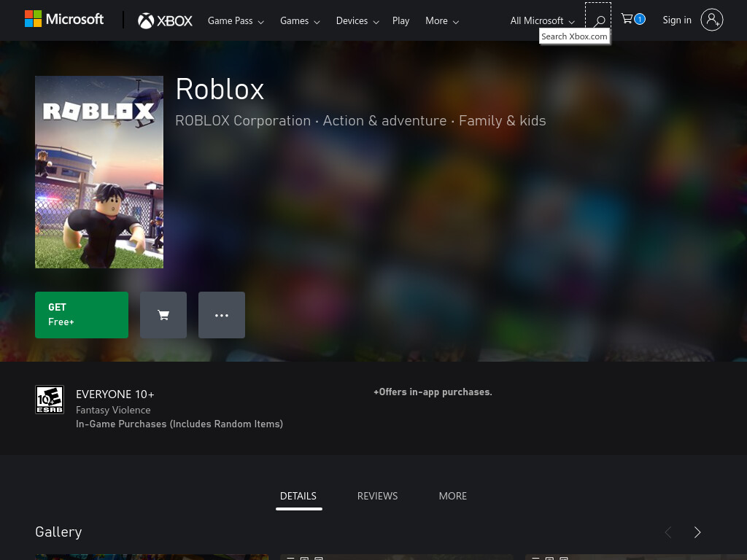Click the ROBLOX Corporation publisher text
Screen dimensions: 747x560
click(243, 121)
